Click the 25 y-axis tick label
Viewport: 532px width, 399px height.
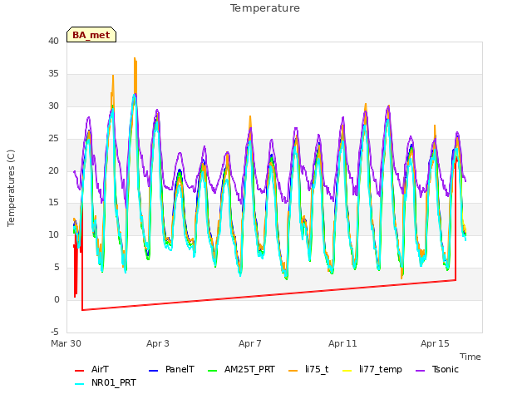pos(53,139)
